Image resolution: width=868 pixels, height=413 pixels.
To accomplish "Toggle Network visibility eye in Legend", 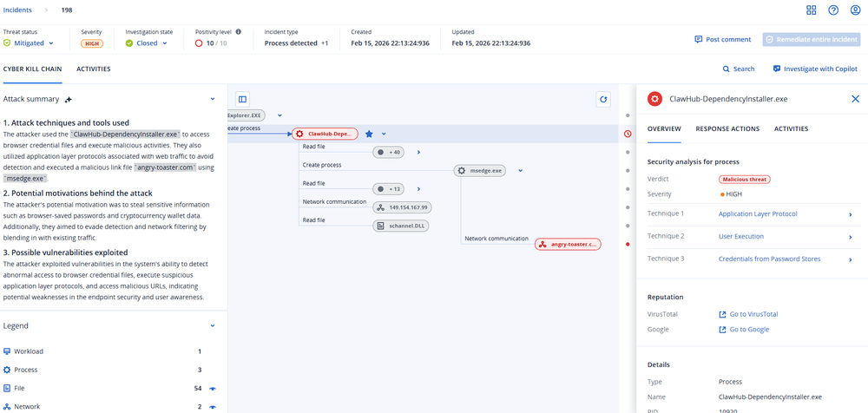I will 212,406.
